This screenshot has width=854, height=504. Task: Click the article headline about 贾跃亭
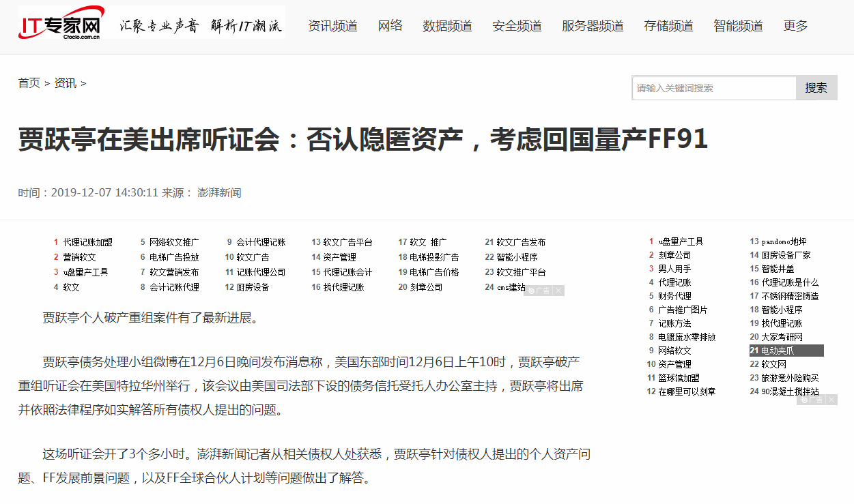coord(363,139)
